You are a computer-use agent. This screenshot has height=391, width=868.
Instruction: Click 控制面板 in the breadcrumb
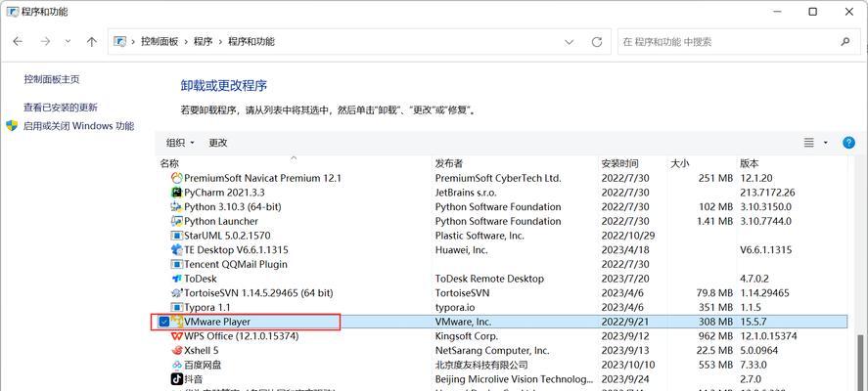(160, 42)
